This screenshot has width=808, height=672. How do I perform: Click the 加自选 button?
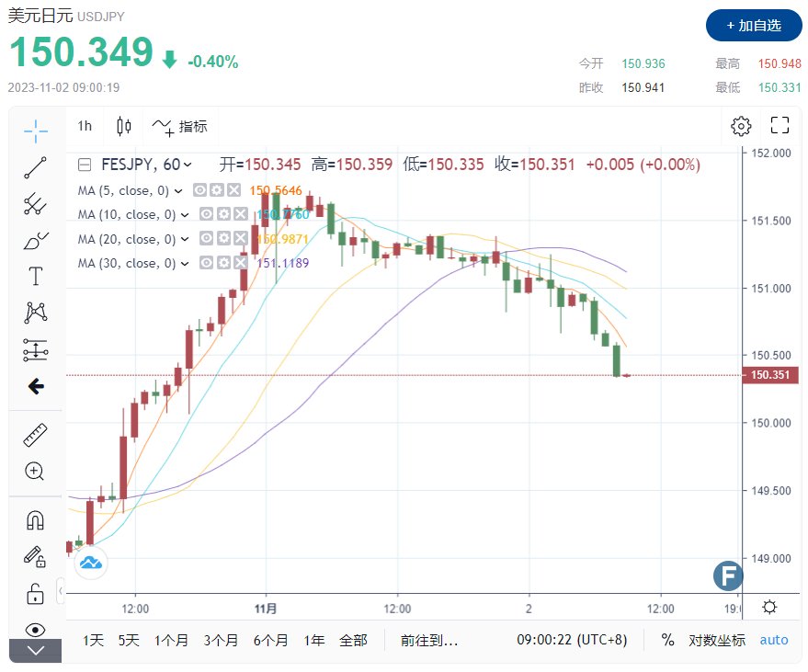coord(754,25)
